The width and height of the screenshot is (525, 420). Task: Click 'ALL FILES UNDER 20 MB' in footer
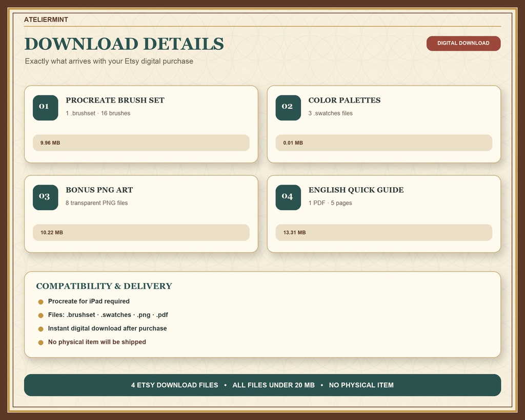(x=274, y=385)
